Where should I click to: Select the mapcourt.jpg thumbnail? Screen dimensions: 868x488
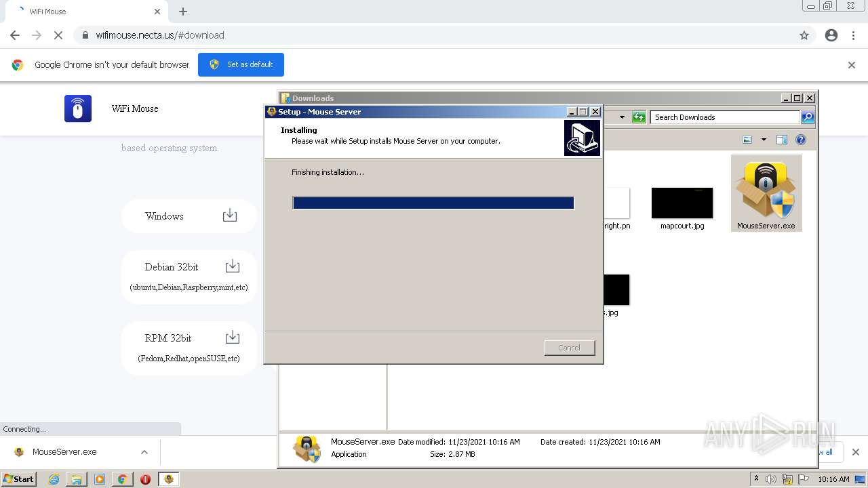(x=682, y=203)
